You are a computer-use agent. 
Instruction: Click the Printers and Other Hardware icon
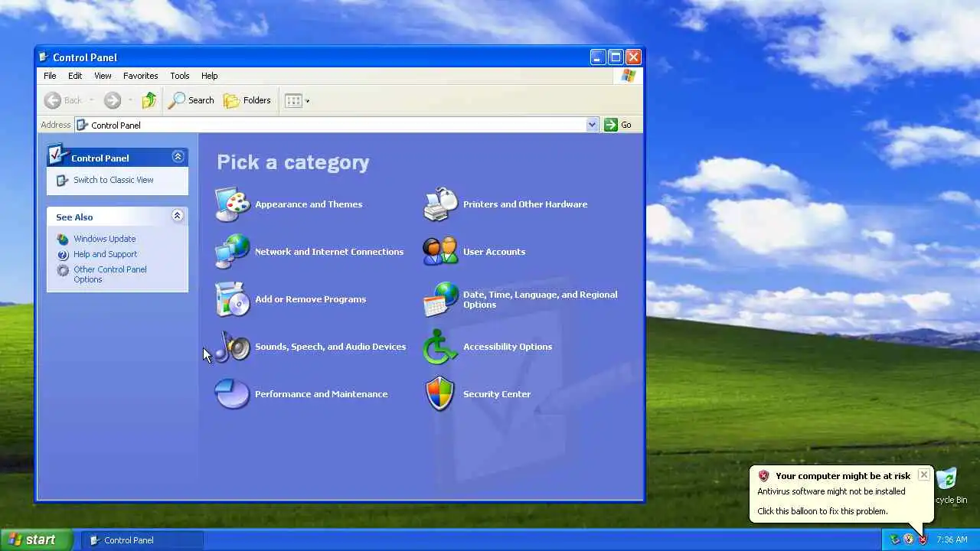[x=440, y=204]
